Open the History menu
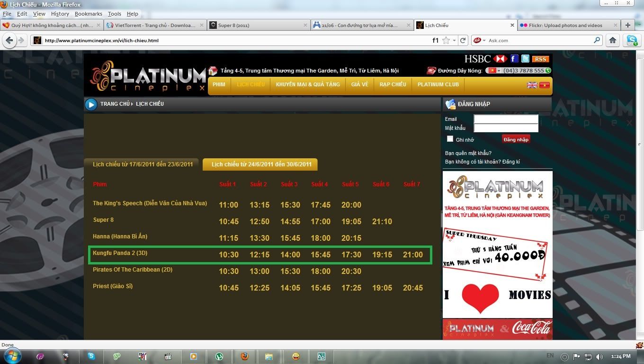This screenshot has width=644, height=364. click(x=60, y=14)
